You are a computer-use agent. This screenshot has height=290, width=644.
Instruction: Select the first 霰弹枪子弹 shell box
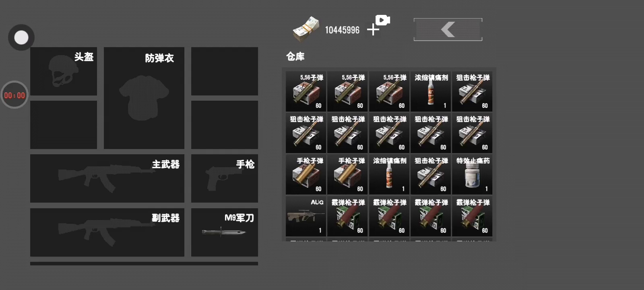tap(347, 216)
